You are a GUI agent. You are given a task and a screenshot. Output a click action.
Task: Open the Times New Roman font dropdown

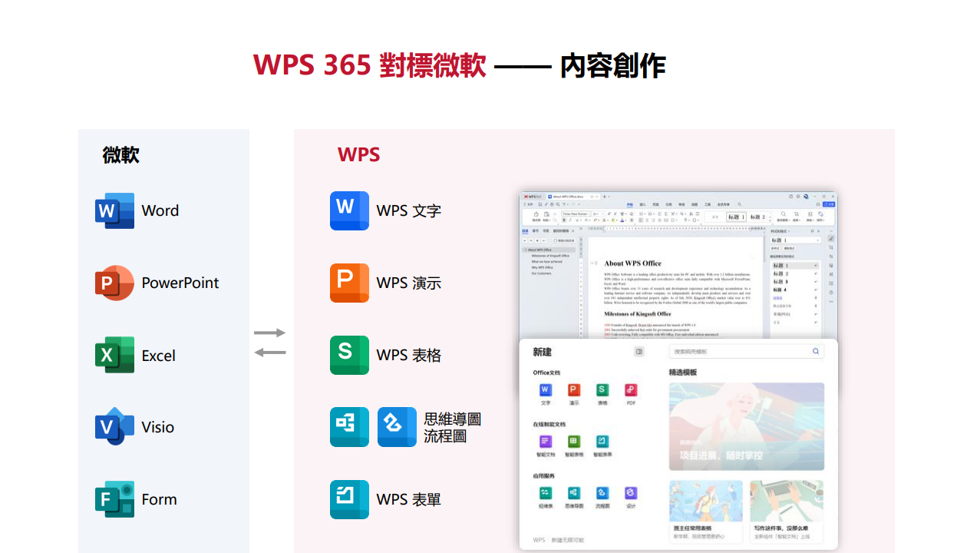576,214
